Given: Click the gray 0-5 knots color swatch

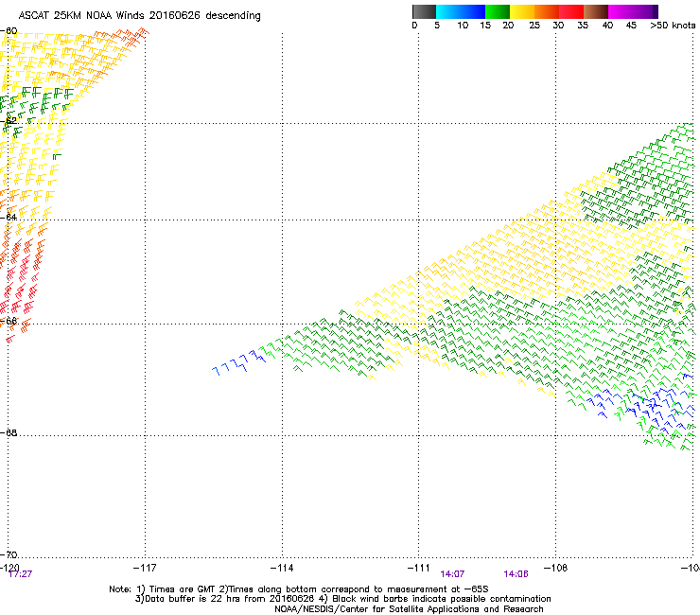Looking at the screenshot, I should pos(424,11).
